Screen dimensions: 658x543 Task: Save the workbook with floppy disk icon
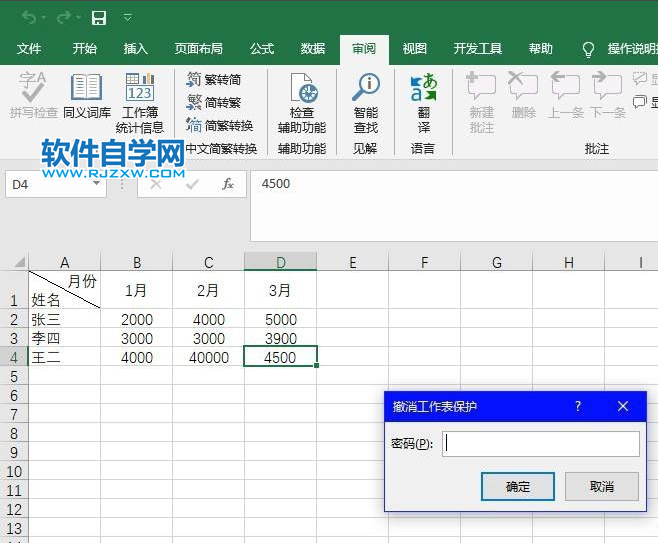coord(99,18)
